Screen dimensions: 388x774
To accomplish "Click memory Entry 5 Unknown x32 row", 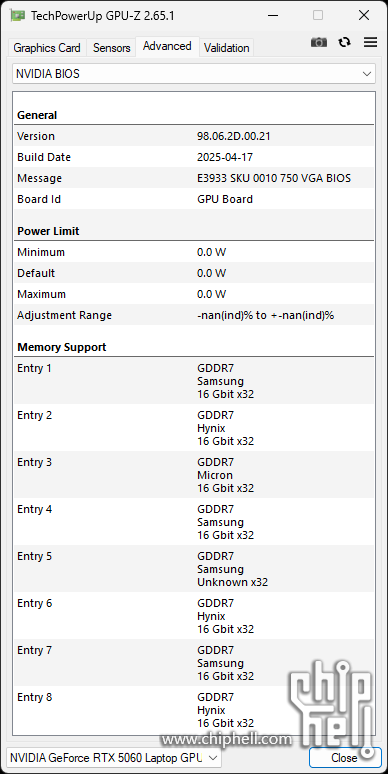I will pyautogui.click(x=194, y=569).
